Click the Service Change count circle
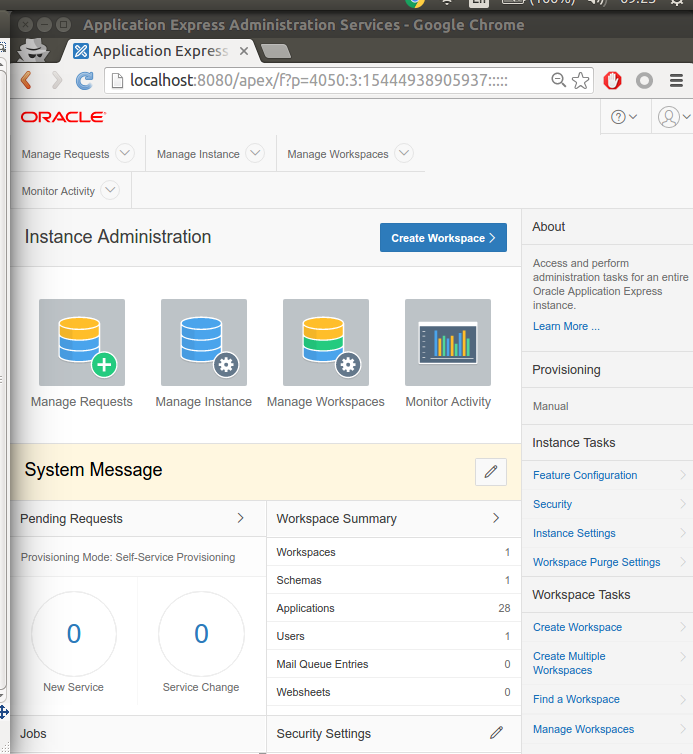Screen dimensions: 693x754 tap(201, 633)
